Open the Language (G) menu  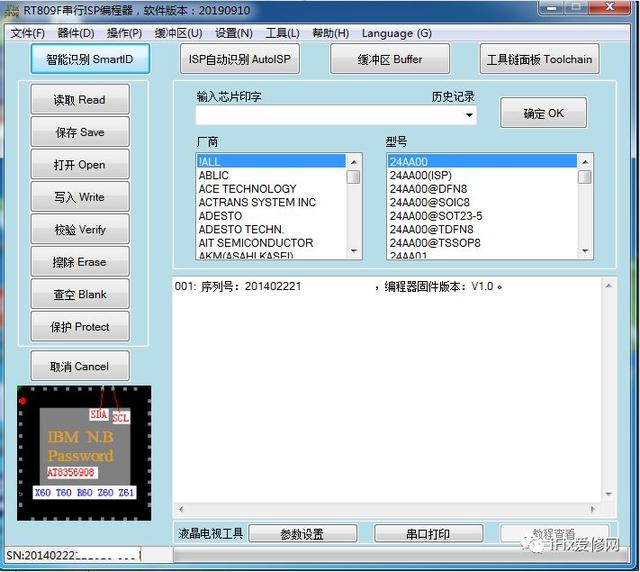coord(397,33)
